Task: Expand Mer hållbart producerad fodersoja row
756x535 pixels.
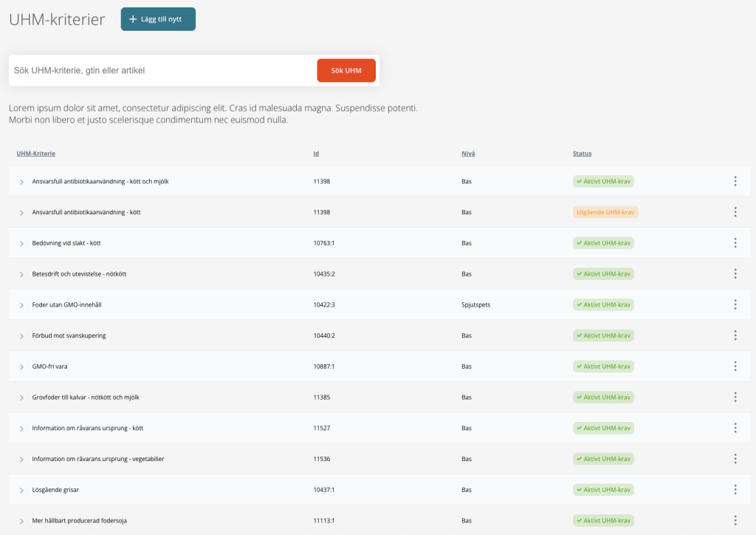Action: (x=21, y=522)
